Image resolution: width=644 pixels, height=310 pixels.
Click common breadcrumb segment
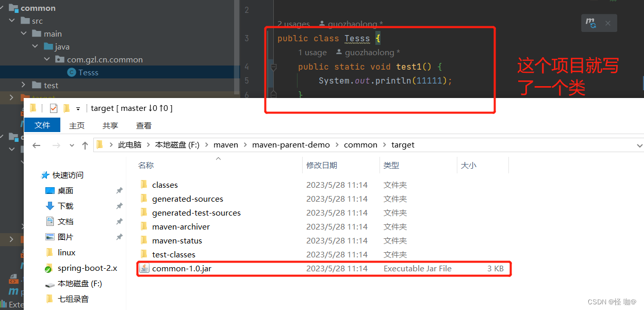tap(360, 145)
